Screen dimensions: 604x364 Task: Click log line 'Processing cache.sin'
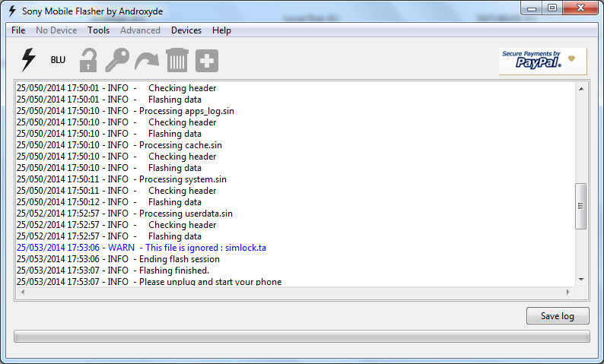(x=119, y=145)
